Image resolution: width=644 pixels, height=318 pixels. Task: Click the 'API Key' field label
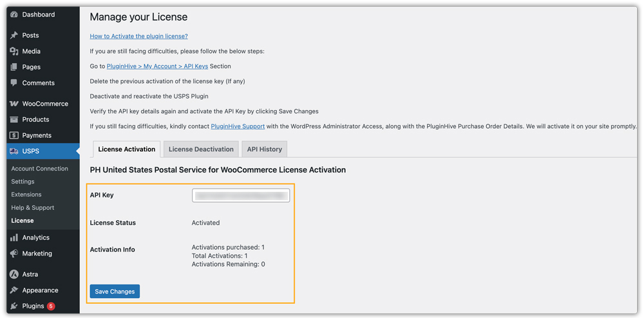102,195
